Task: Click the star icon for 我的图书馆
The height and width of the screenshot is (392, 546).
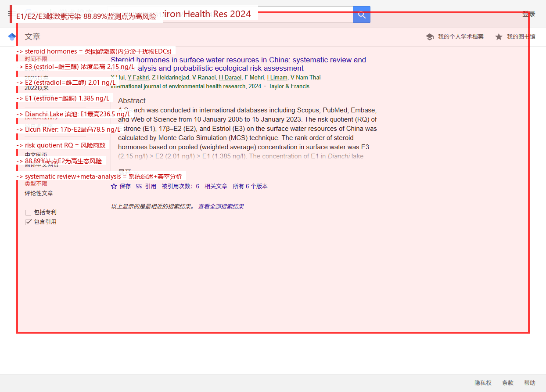Action: coord(499,37)
